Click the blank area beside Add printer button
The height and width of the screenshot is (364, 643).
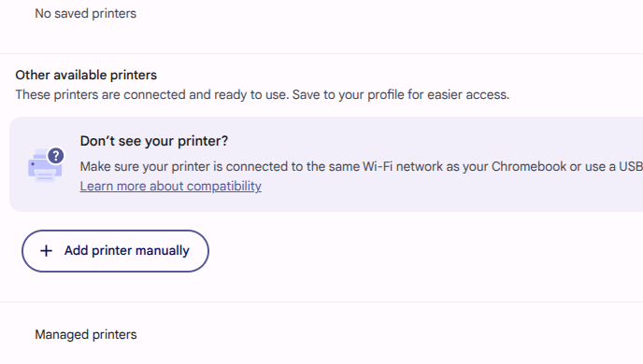410,251
